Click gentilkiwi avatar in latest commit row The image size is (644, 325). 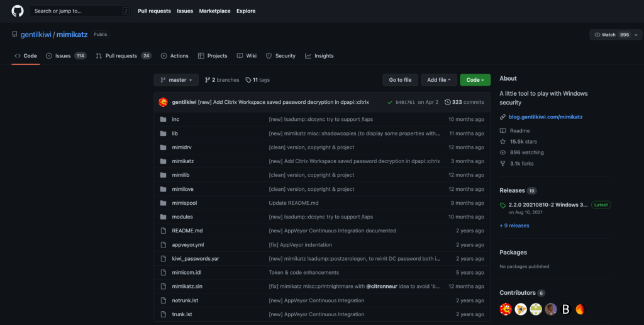[163, 102]
